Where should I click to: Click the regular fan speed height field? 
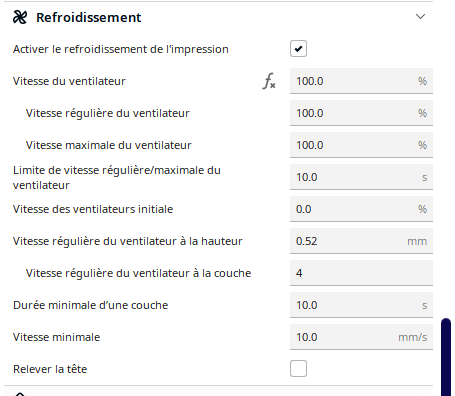[361, 241]
